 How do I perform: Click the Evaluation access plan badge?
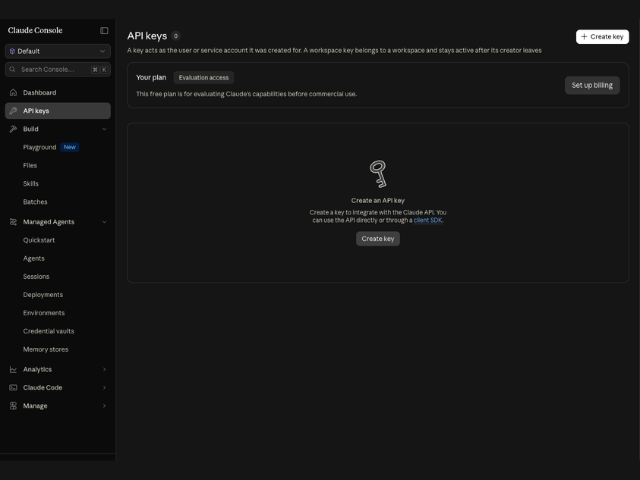click(x=204, y=78)
